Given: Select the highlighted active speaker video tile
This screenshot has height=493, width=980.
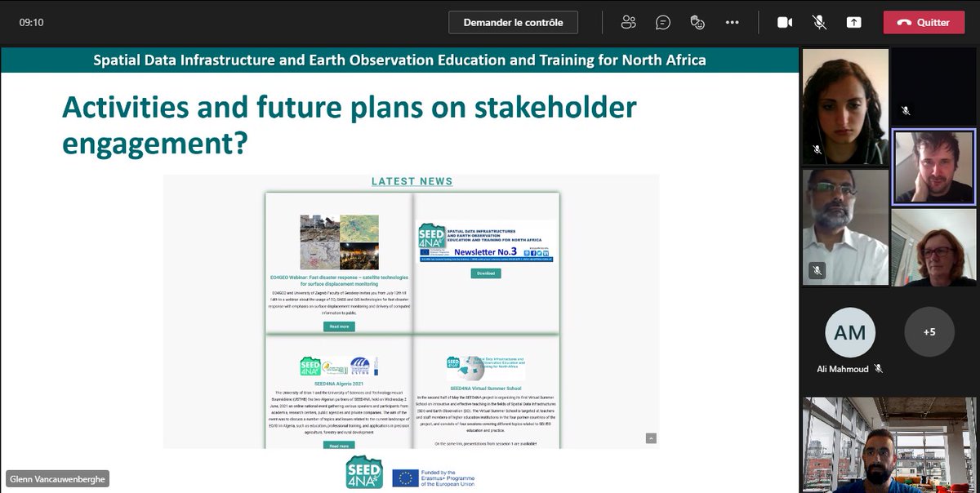Looking at the screenshot, I should pyautogui.click(x=933, y=167).
